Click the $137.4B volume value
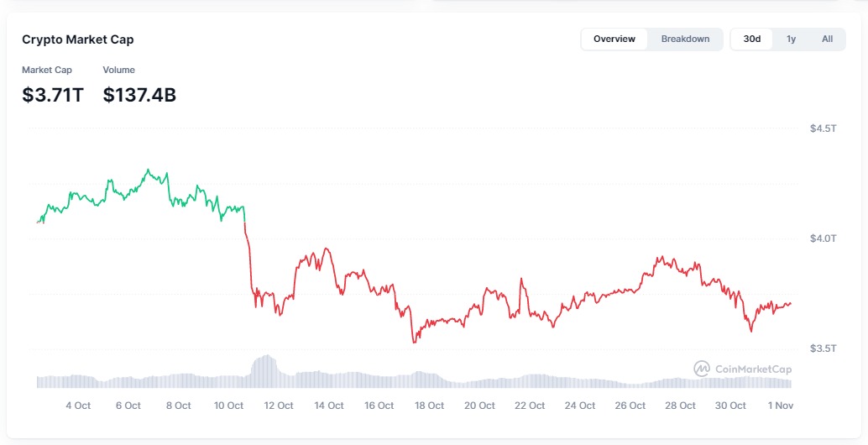868x445 pixels. click(139, 95)
